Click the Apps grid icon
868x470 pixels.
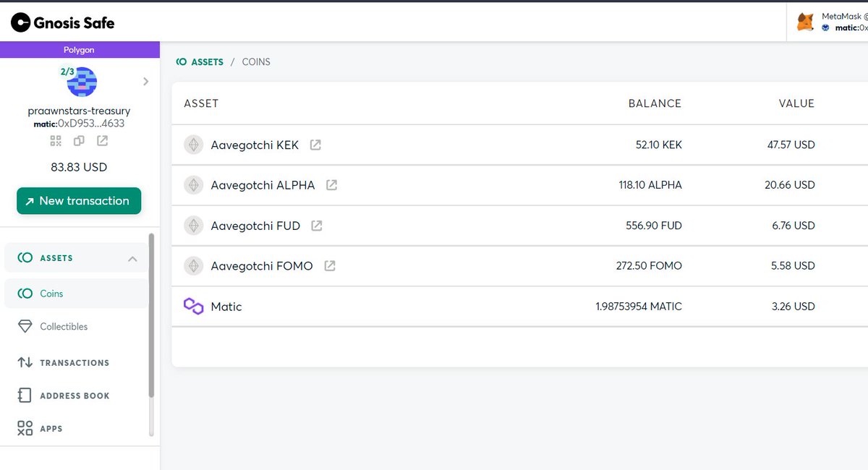(x=25, y=429)
